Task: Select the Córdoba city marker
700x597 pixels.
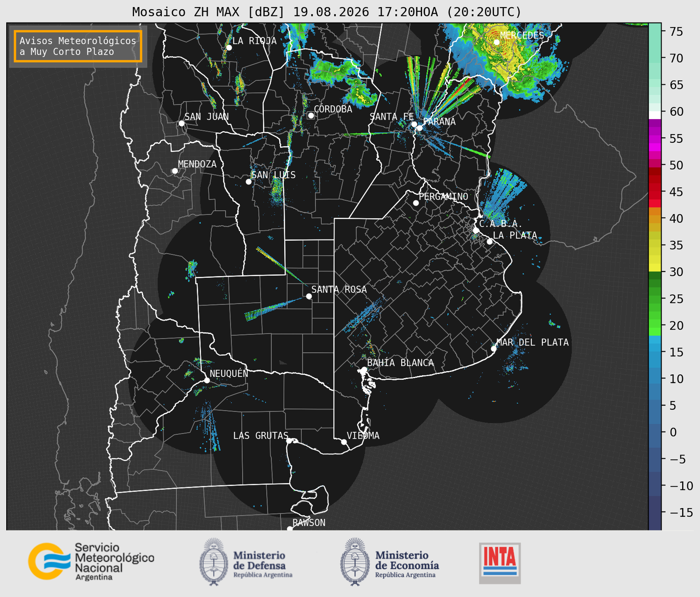Action: (311, 115)
